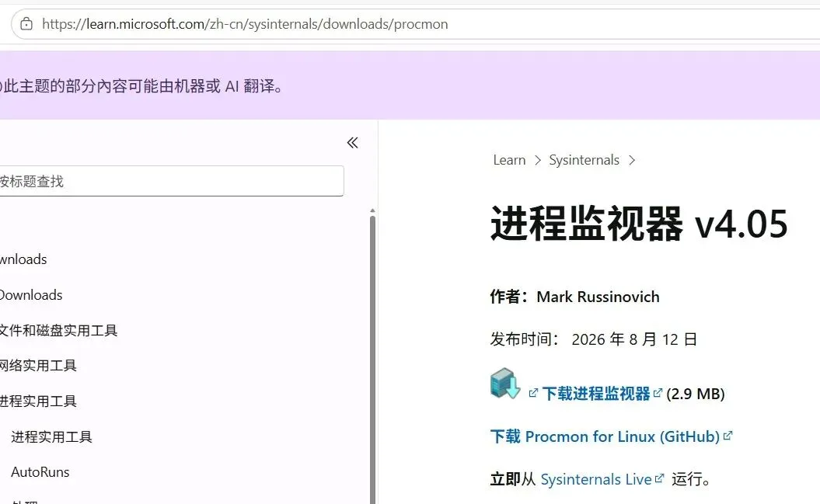
Task: Click the (2.9 MB) file size text
Action: [x=695, y=393]
